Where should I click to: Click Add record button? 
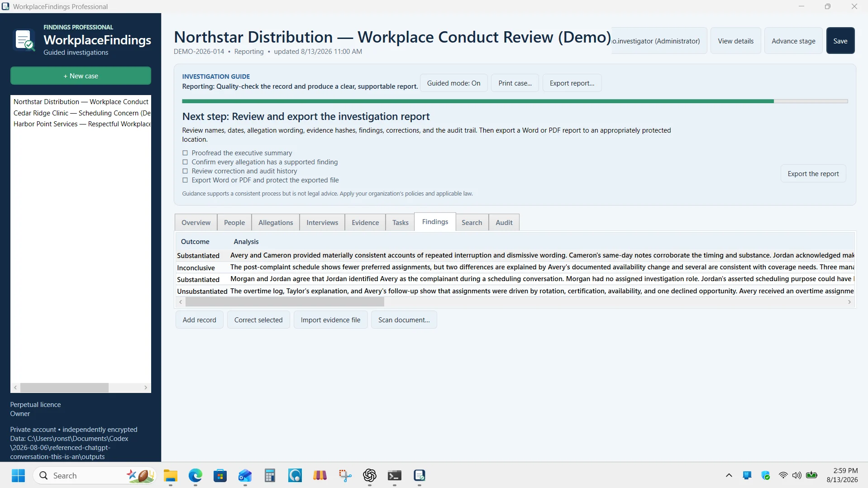tap(200, 320)
